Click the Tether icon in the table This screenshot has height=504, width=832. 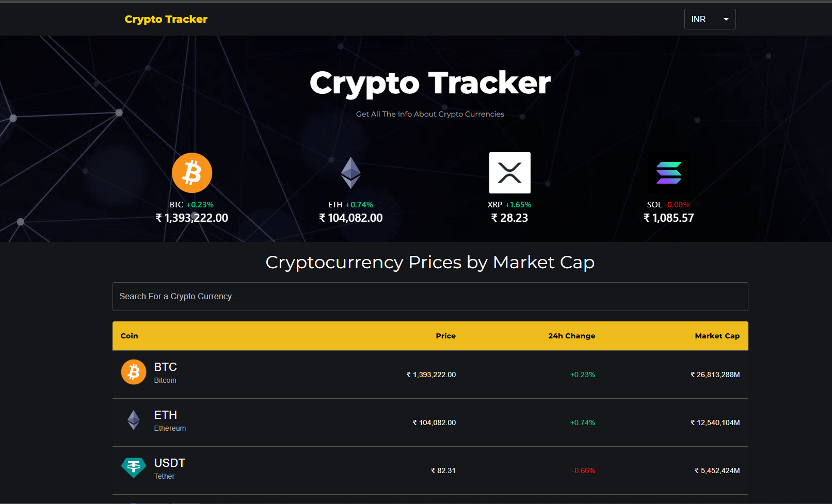click(x=134, y=467)
